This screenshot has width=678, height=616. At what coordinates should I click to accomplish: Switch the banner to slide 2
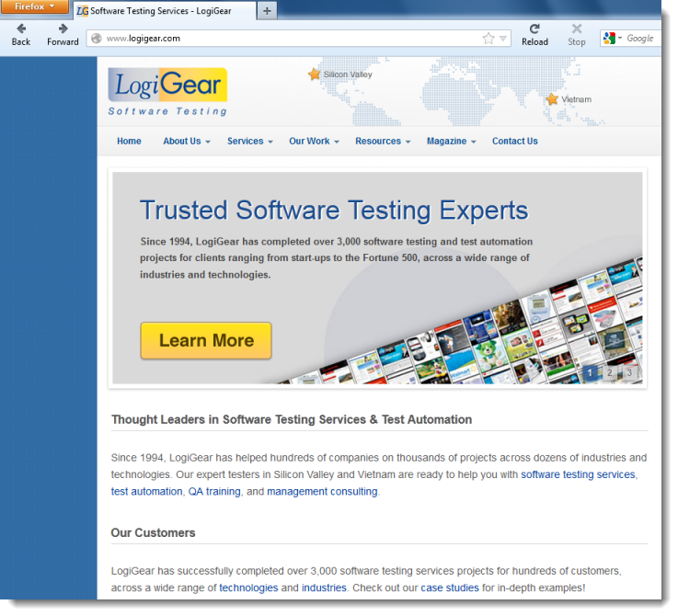coord(610,372)
